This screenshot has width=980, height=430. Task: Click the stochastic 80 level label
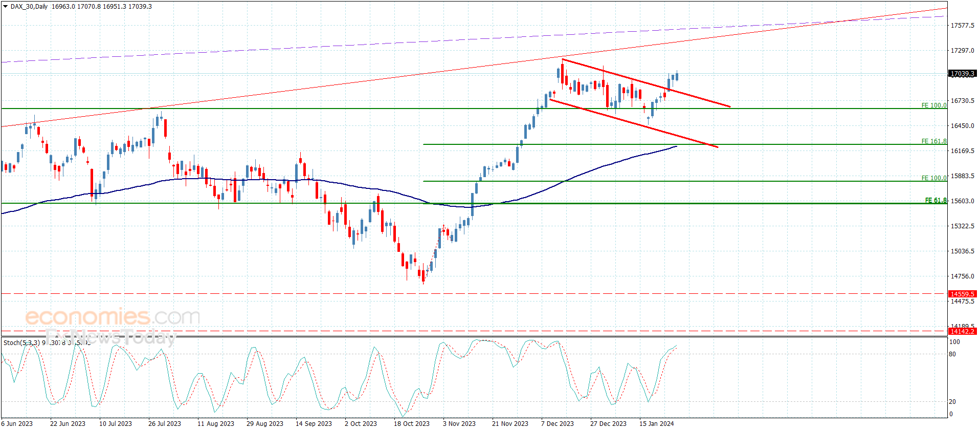pos(952,354)
